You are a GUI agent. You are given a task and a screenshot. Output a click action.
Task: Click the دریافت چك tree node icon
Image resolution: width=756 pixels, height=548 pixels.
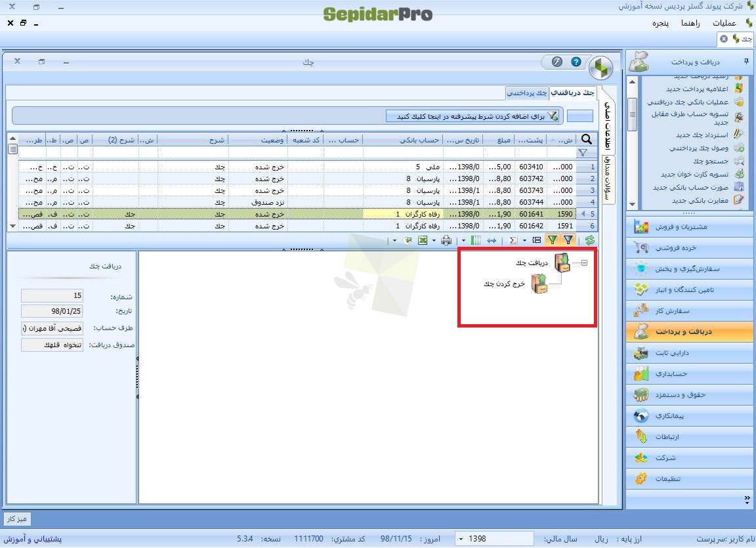click(x=562, y=263)
